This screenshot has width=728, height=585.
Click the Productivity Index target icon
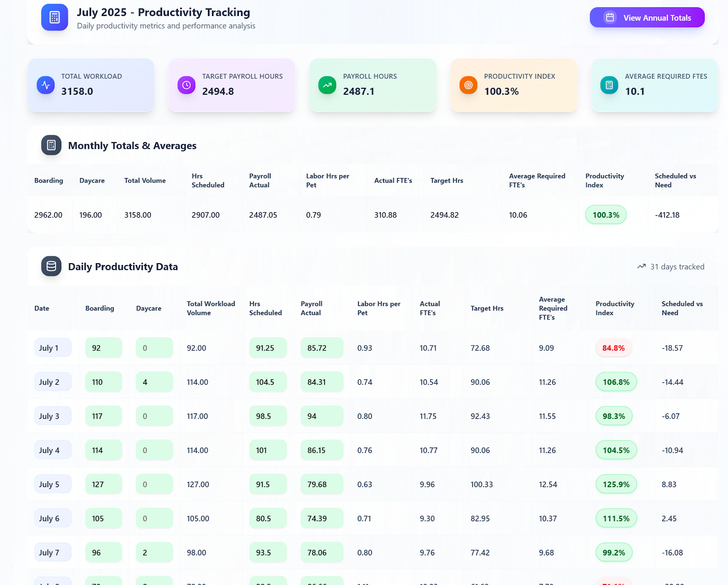(x=468, y=85)
